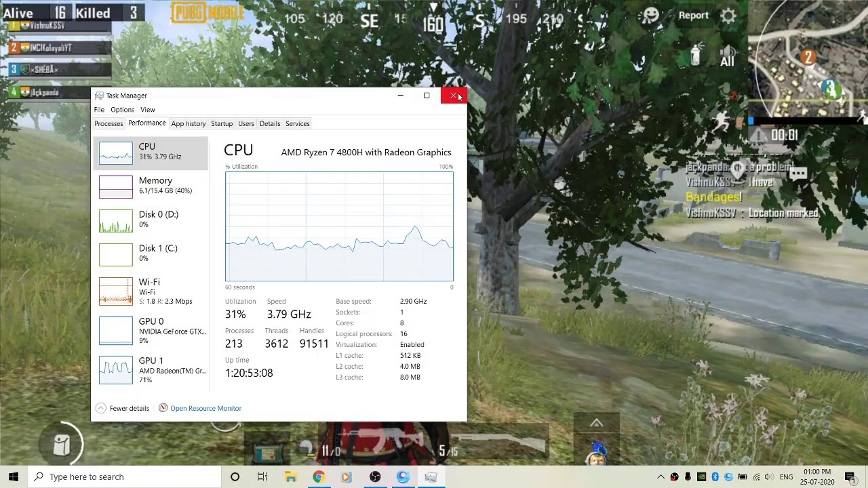The width and height of the screenshot is (868, 488).
Task: Select GPU 1 AMD Radeon entry
Action: point(151,370)
